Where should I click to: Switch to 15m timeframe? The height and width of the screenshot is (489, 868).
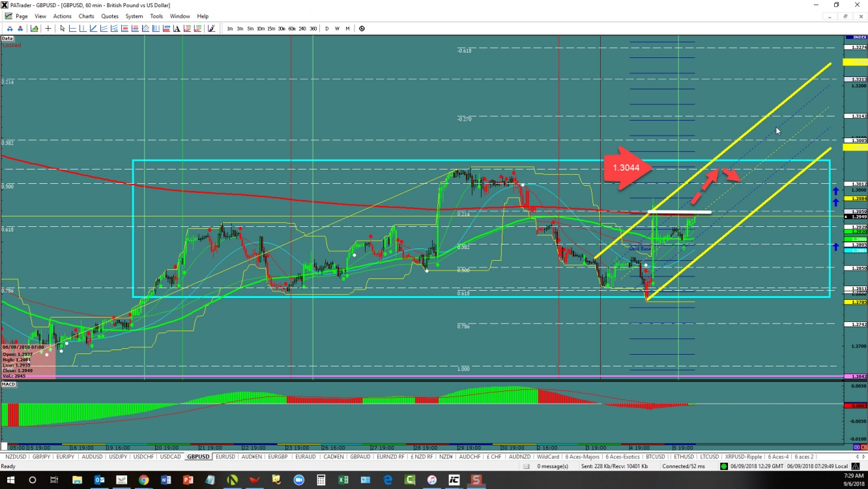(271, 29)
